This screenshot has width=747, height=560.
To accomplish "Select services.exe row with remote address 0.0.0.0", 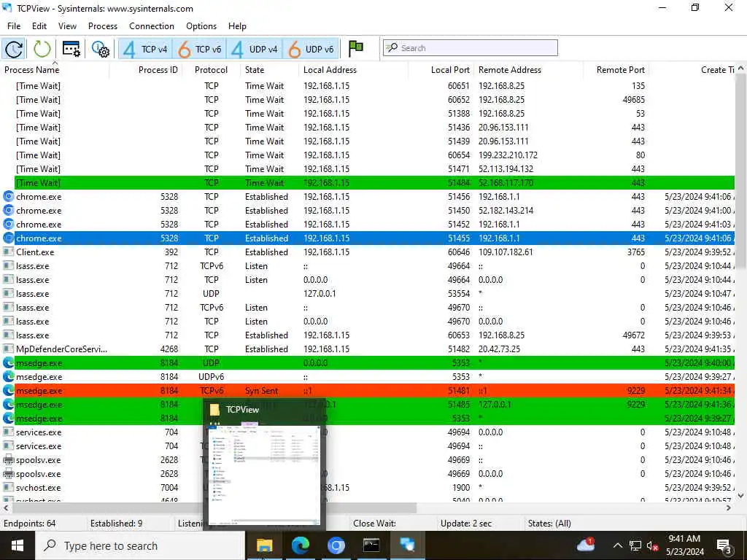I will tap(368, 432).
